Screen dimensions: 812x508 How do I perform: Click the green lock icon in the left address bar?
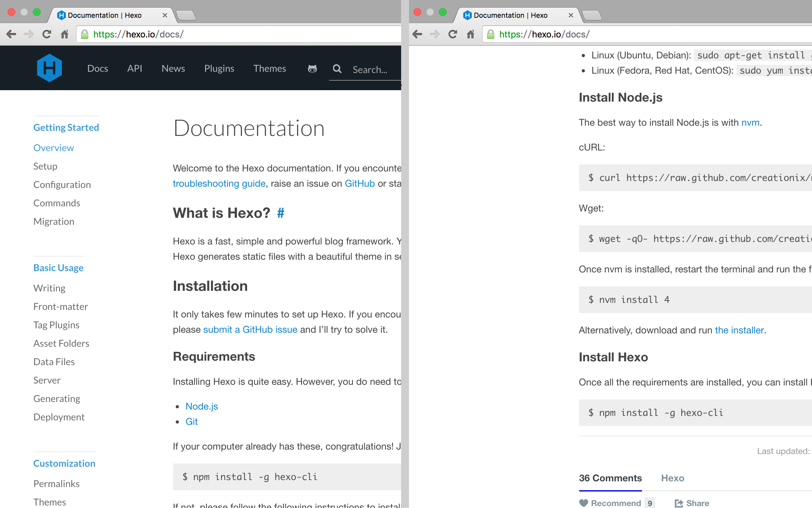(85, 34)
